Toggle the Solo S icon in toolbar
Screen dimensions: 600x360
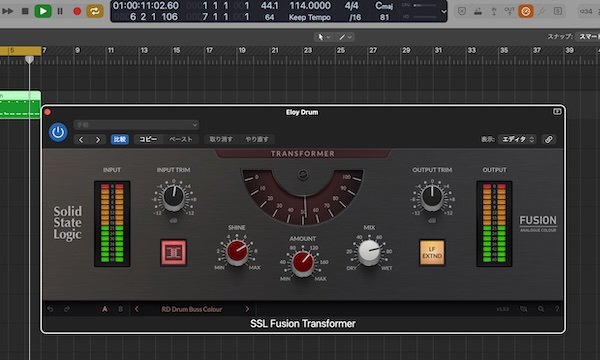[558, 11]
